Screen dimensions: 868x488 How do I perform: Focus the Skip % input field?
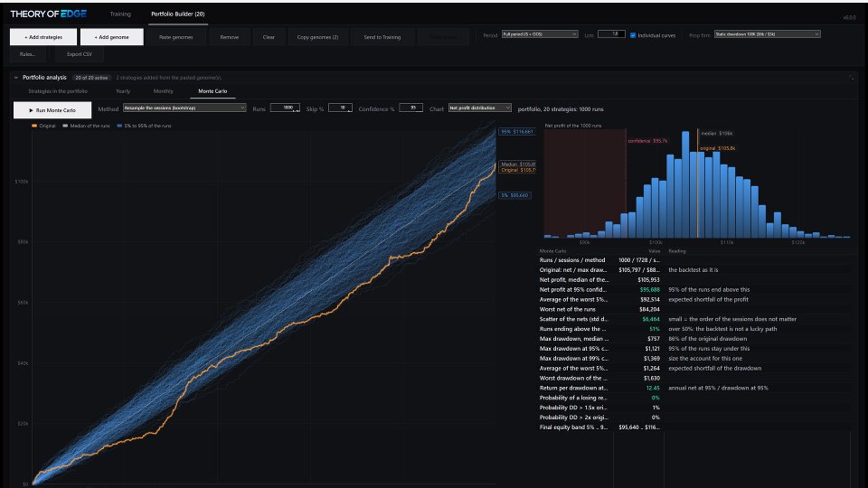[340, 108]
